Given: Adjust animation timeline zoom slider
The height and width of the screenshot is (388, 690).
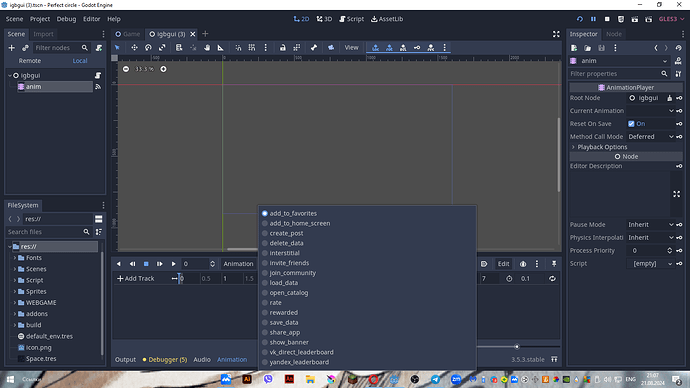Looking at the screenshot, I should [517, 347].
